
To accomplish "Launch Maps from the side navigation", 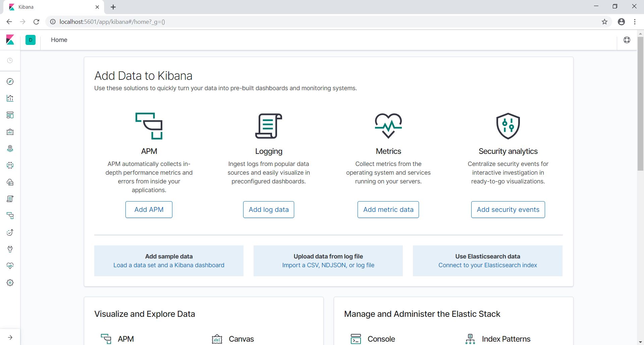I will pos(10,149).
